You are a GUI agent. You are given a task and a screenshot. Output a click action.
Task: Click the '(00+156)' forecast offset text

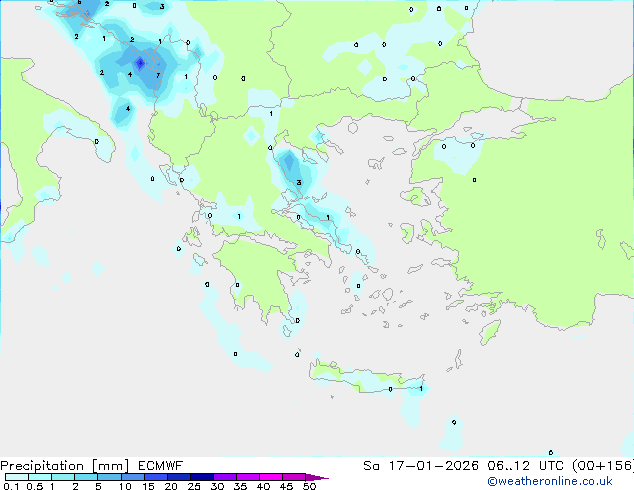coord(603,466)
